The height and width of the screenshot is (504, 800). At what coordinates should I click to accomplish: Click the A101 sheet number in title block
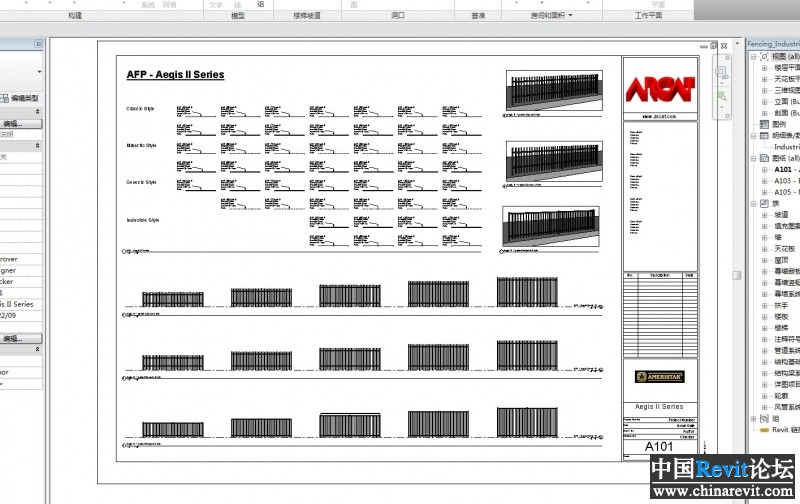[x=659, y=446]
